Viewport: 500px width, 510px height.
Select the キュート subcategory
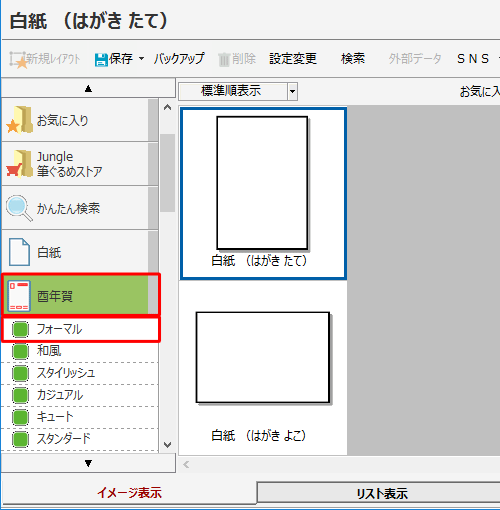point(80,417)
